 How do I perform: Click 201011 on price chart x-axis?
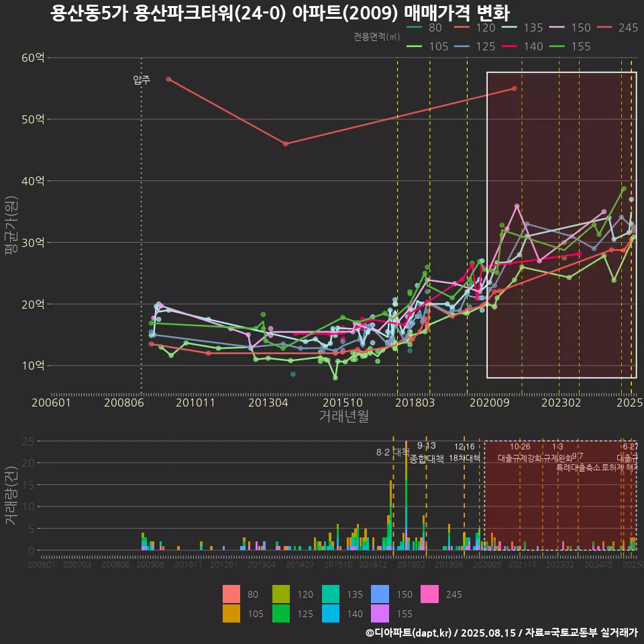(x=195, y=402)
